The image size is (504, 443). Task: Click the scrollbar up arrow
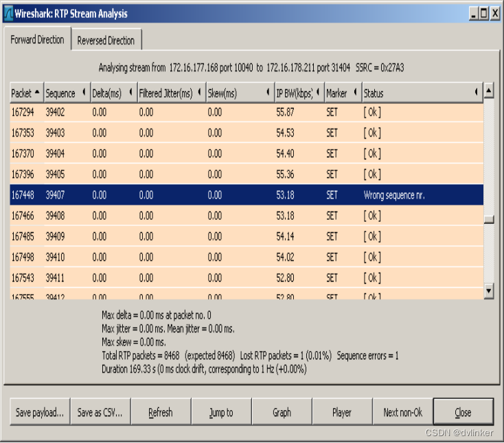coord(489,91)
